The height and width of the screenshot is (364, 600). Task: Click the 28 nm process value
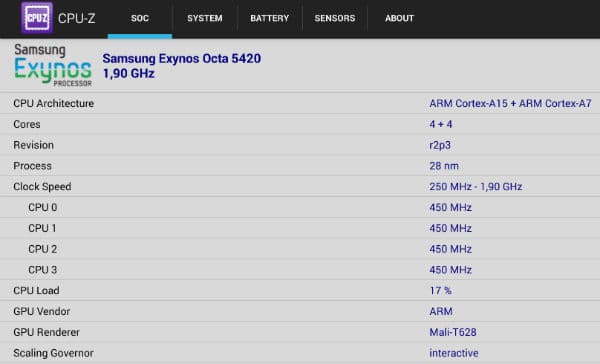click(x=444, y=166)
